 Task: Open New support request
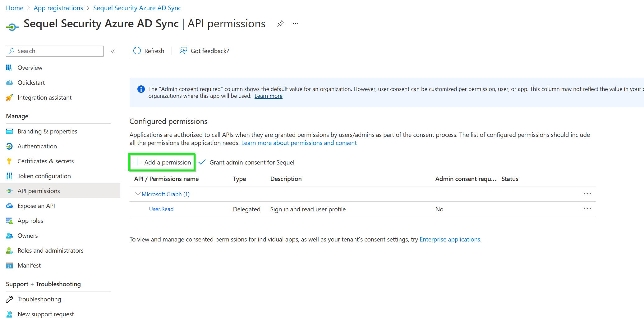tap(46, 314)
